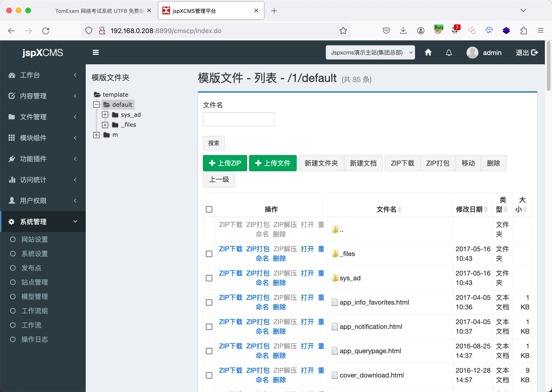This screenshot has width=552, height=392.
Task: Open the Jspxcms演示主站 site dropdown
Action: click(370, 52)
